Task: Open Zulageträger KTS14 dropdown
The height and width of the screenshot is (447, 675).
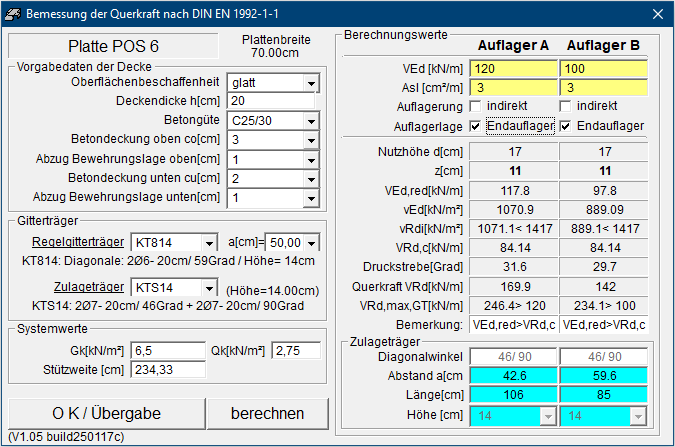Action: tap(208, 289)
